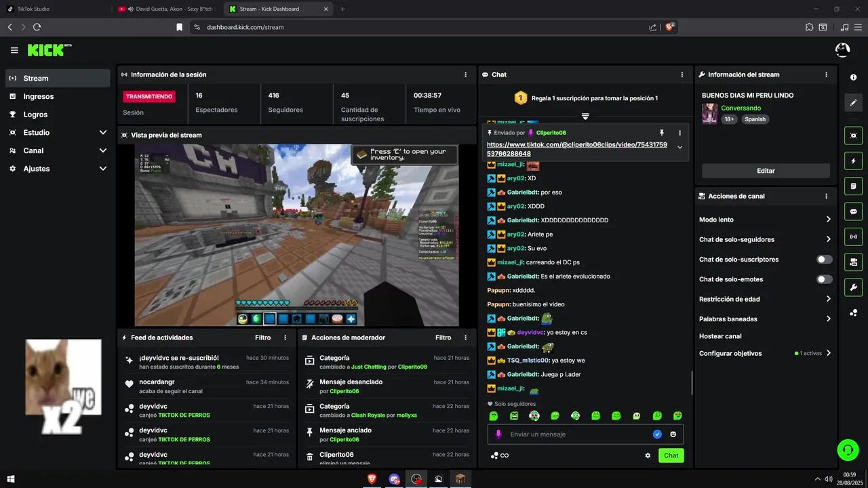The image size is (868, 488).
Task: Open Restricción de edad options
Action: pos(765,299)
